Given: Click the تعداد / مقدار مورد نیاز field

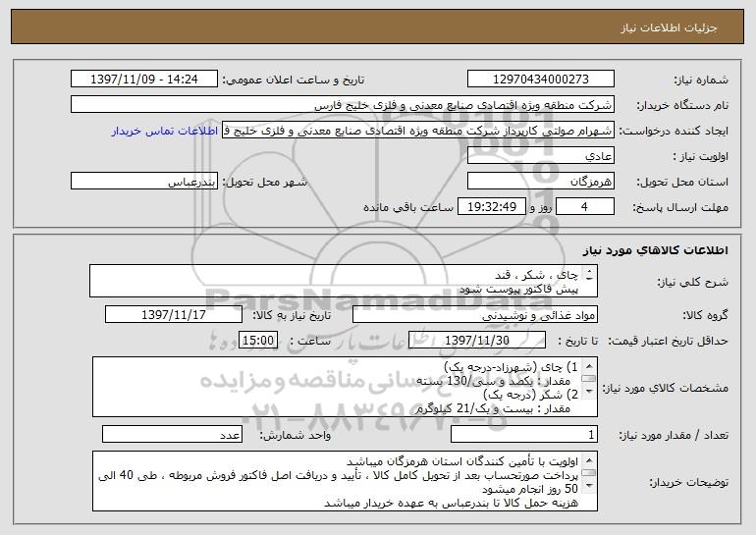Looking at the screenshot, I should click(x=524, y=434).
